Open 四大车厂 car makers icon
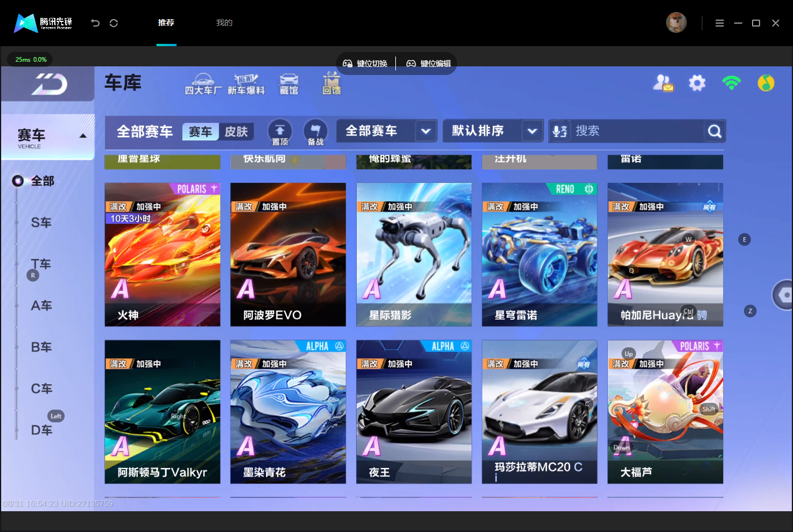Viewport: 793px width, 532px height. [203, 84]
